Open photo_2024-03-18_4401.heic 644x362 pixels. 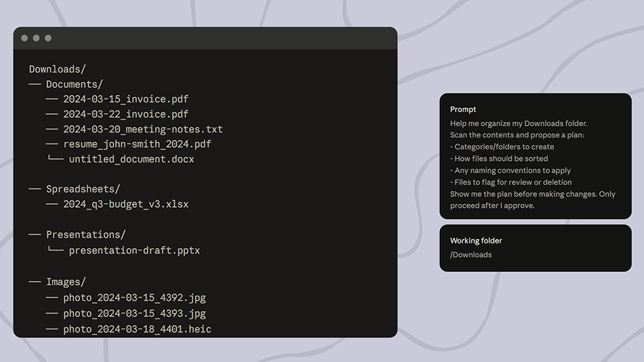pyautogui.click(x=137, y=328)
